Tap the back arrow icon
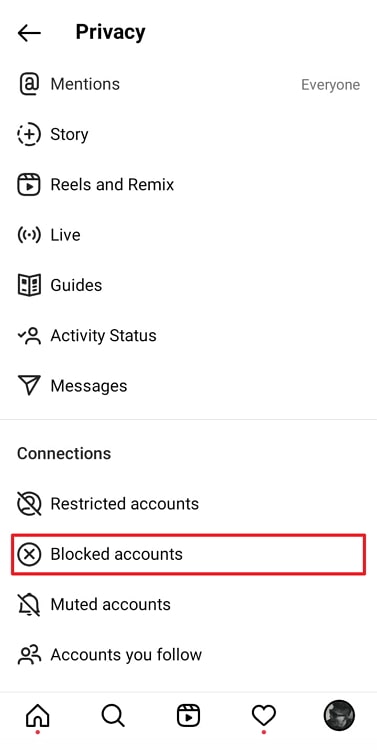Image resolution: width=377 pixels, height=750 pixels. tap(29, 33)
